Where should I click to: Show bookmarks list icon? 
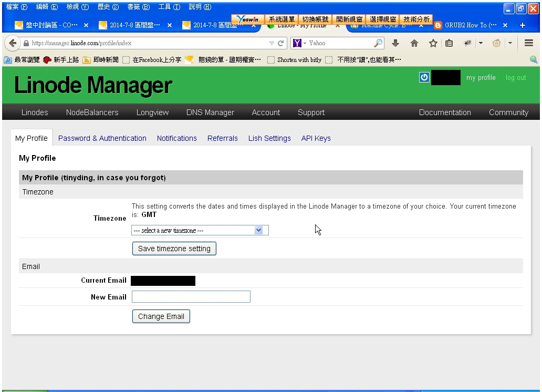coord(449,43)
